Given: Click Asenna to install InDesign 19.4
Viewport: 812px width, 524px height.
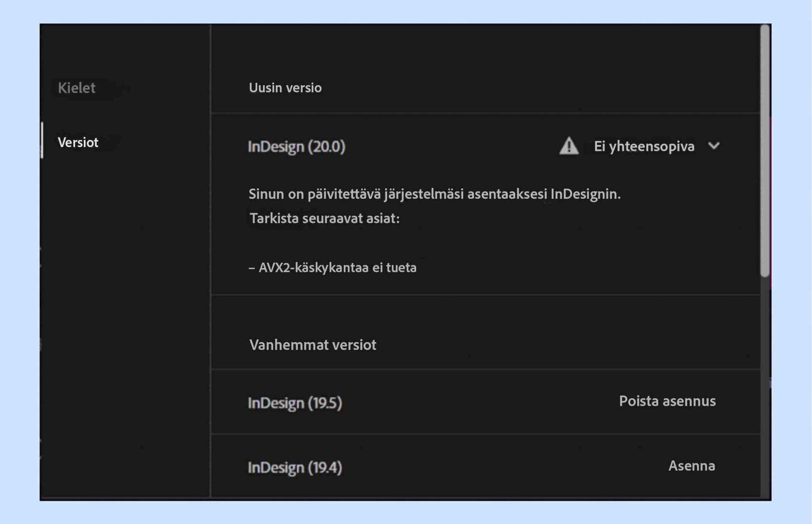Looking at the screenshot, I should point(692,466).
